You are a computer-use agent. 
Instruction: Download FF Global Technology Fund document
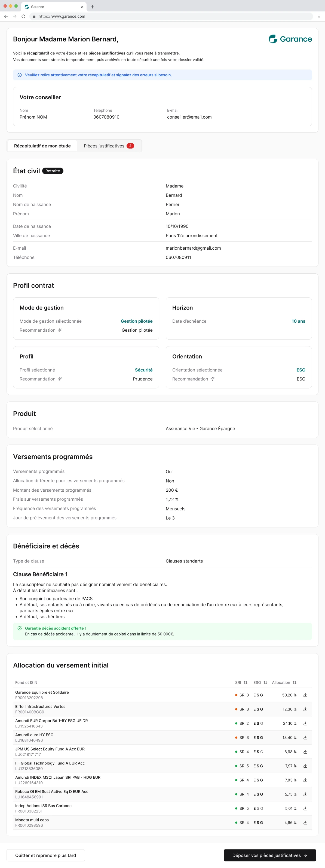[305, 766]
